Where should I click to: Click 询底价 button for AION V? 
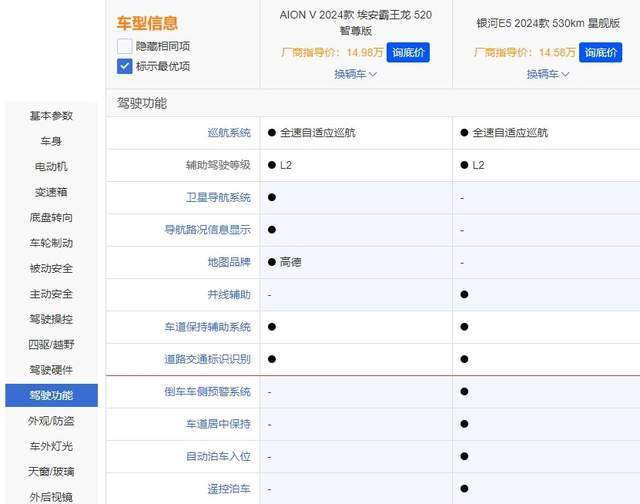pos(408,52)
